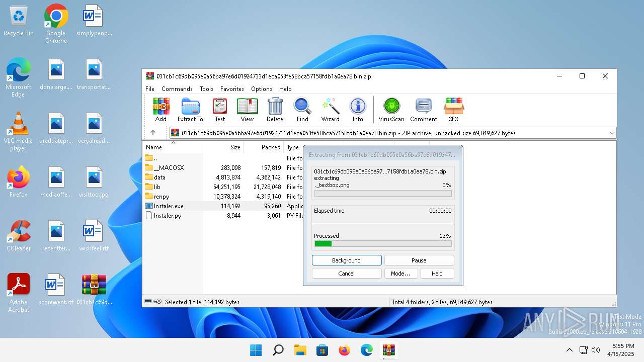Open the Favorites menu

coord(232,89)
